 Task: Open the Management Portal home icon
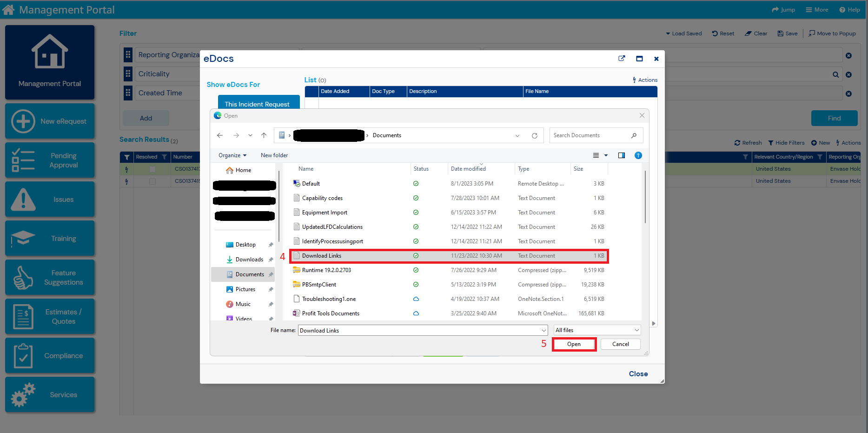pyautogui.click(x=49, y=51)
